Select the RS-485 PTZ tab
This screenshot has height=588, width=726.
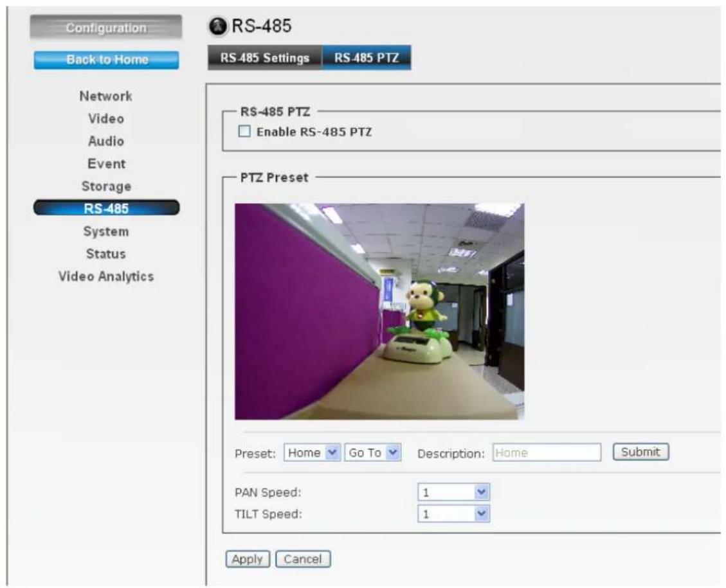click(367, 58)
